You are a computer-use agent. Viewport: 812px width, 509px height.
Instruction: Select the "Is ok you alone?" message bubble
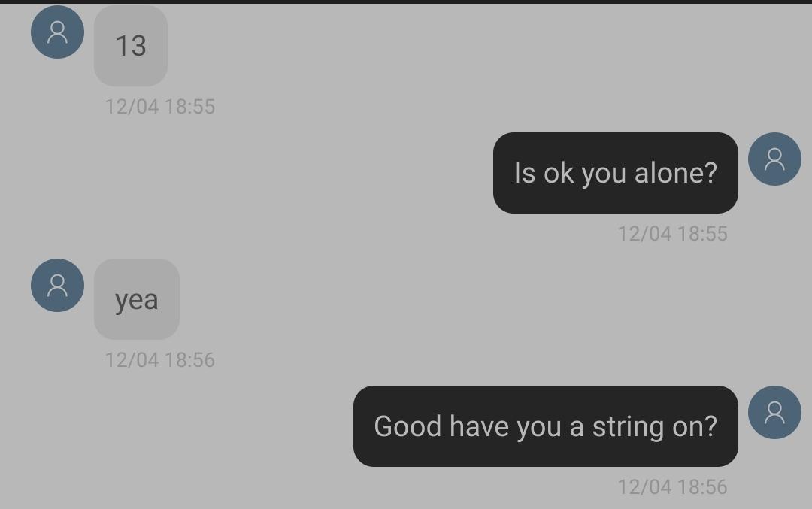point(615,172)
